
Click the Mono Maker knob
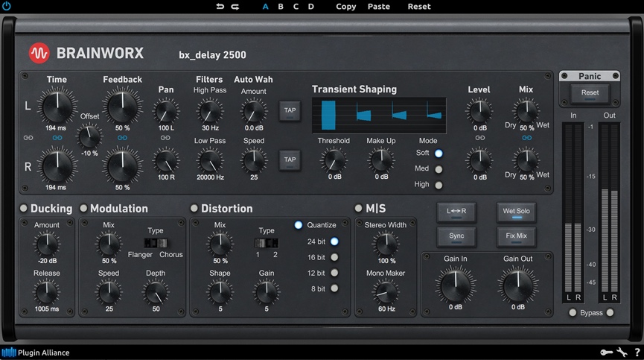tap(386, 292)
